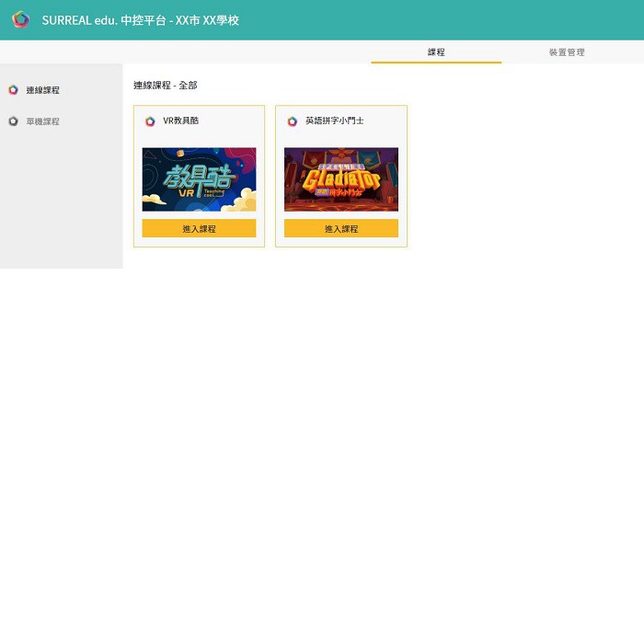Click the 連線課程 - 全部 heading
Screen dimensions: 644x644
point(166,86)
